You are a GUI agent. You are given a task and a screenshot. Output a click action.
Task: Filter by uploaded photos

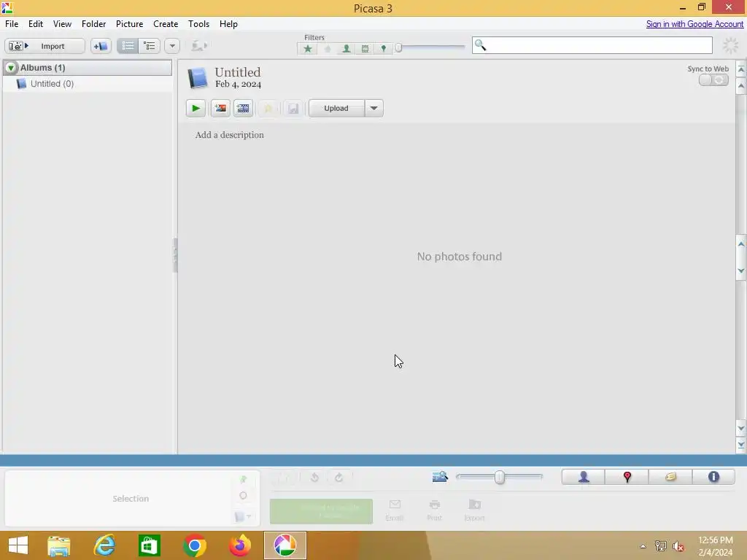328,49
